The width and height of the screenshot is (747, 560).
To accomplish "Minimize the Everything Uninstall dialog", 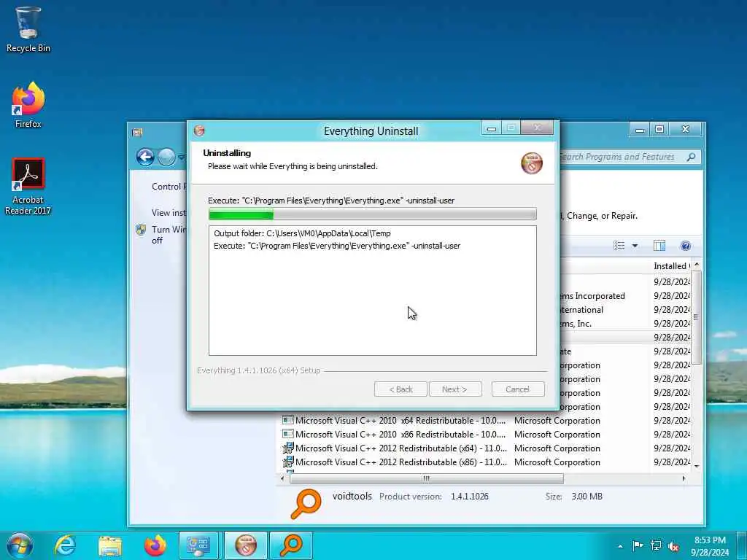I will point(492,128).
